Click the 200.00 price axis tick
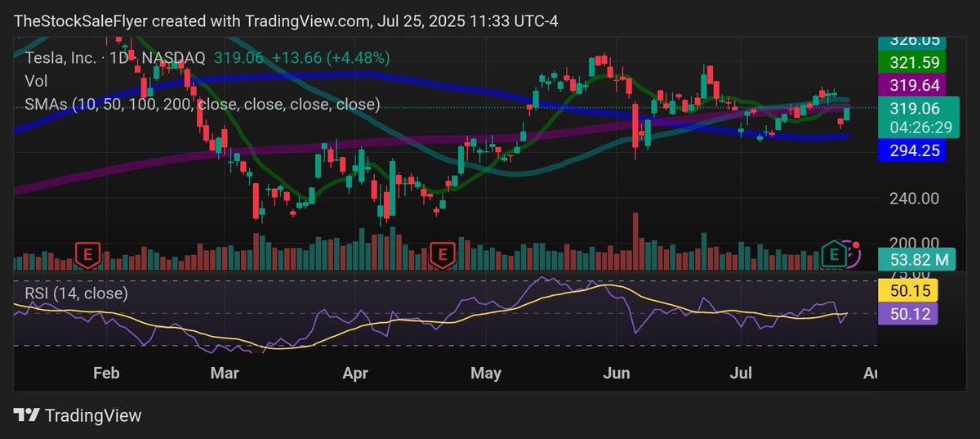980x439 pixels. pyautogui.click(x=914, y=243)
